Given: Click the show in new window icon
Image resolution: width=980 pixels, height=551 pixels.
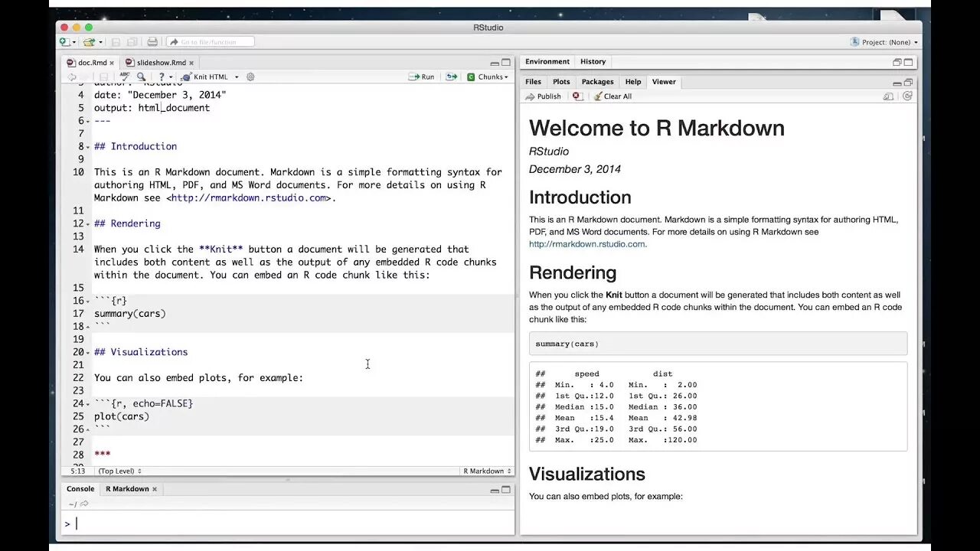Looking at the screenshot, I should [888, 96].
